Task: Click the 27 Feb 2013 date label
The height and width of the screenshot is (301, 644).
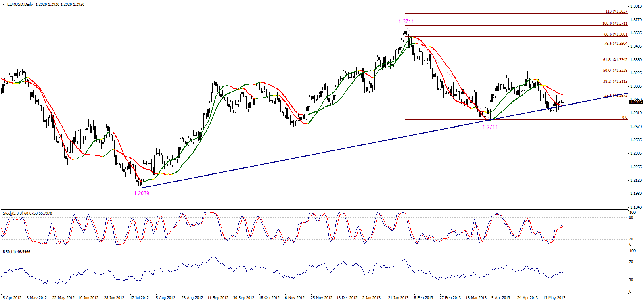Action: click(450, 298)
